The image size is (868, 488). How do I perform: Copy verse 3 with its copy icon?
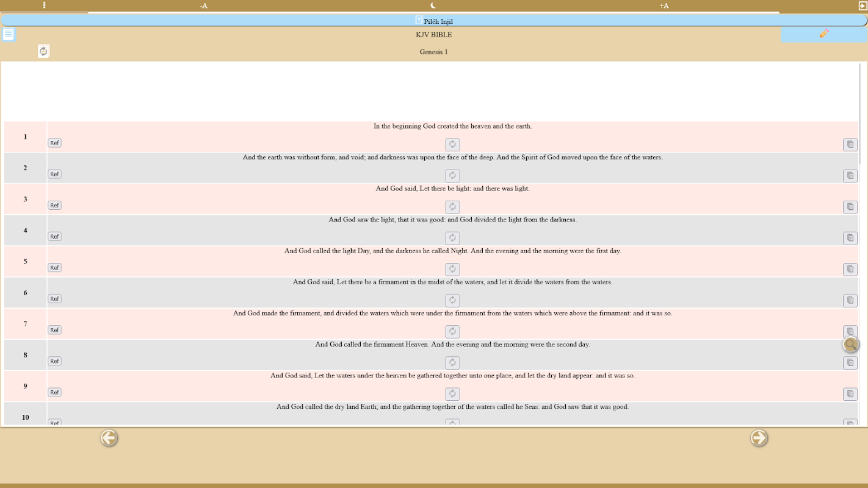pos(850,207)
